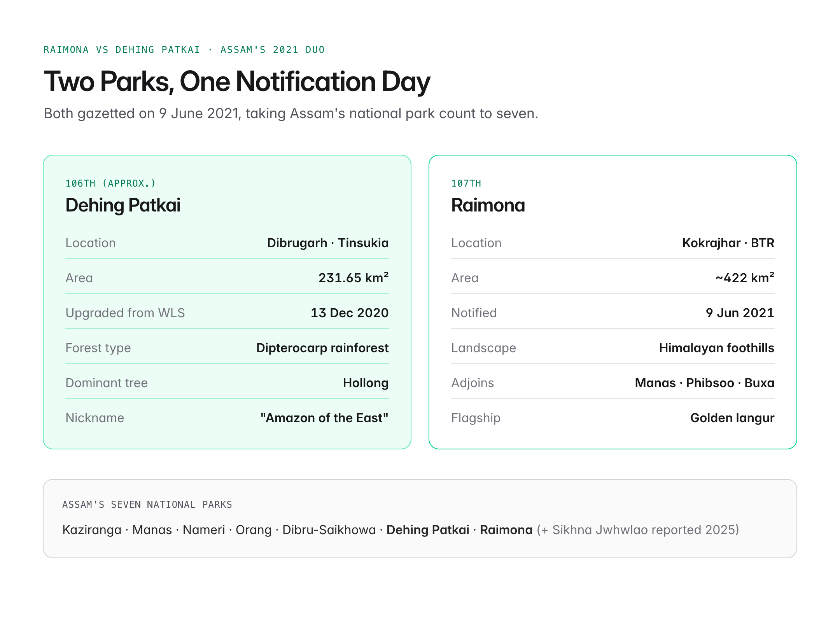
Task: Click the 'Two Parks, One Notification Day' headline
Action: (x=237, y=82)
